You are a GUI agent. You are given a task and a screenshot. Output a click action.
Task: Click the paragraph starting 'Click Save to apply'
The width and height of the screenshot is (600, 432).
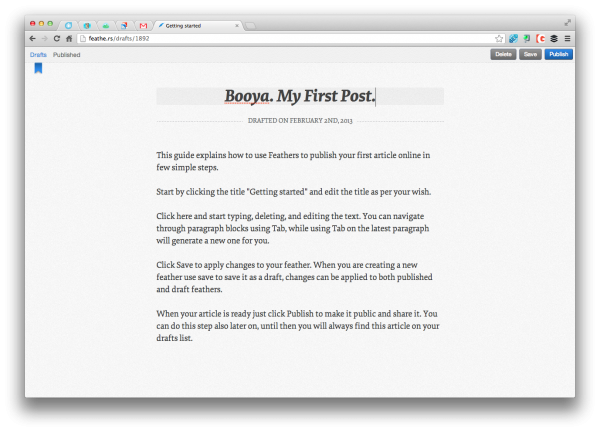pyautogui.click(x=294, y=277)
